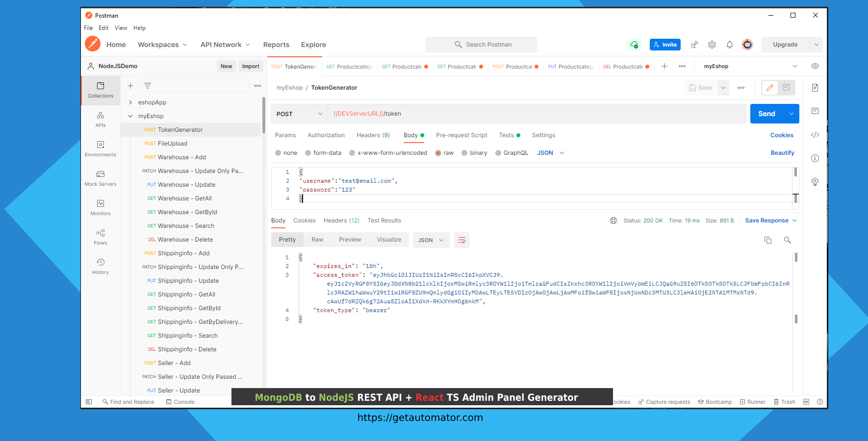Select the x-www-form-urlencoded body radio
The width and height of the screenshot is (868, 441).
coord(352,153)
